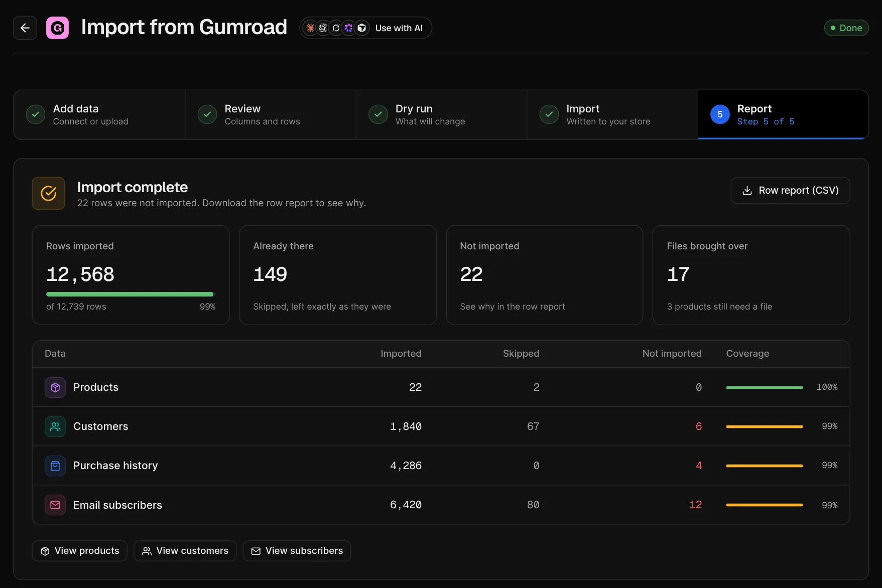Viewport: 882px width, 588px height.
Task: Click the download icon in Row report button
Action: click(747, 191)
